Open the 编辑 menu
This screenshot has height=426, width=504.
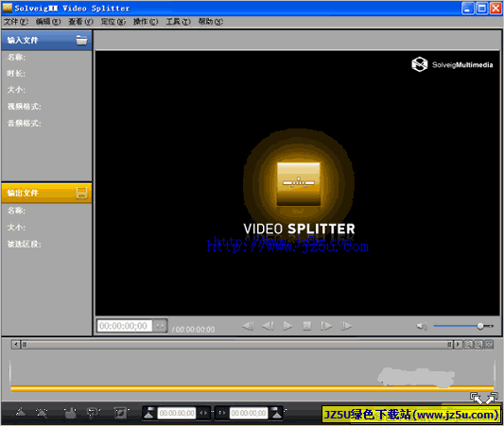pyautogui.click(x=48, y=22)
